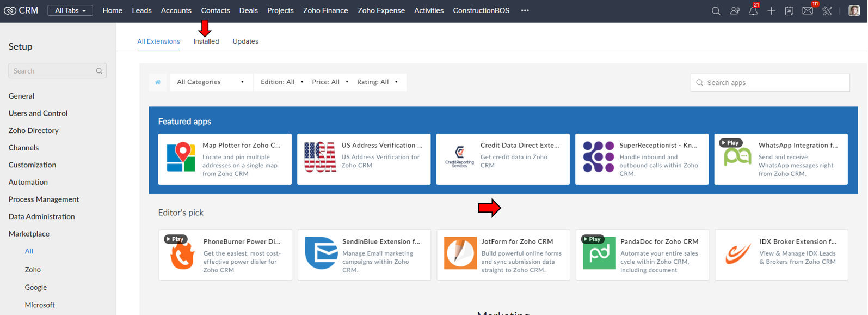The width and height of the screenshot is (868, 315).
Task: Open the Automation setup section
Action: 28,182
